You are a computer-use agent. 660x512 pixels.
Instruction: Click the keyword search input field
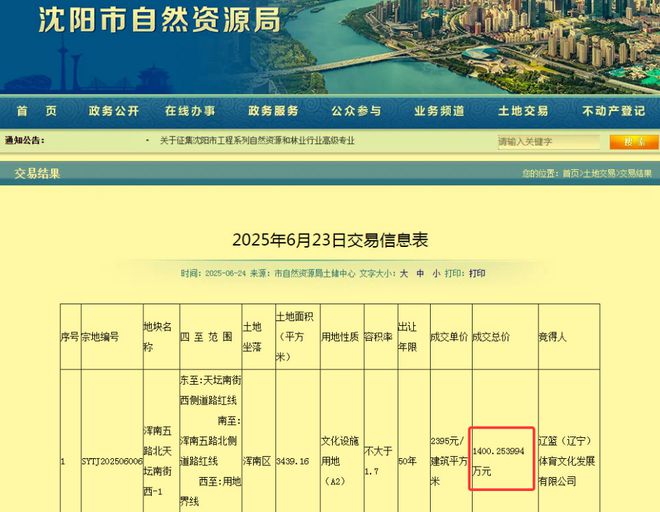pos(548,142)
